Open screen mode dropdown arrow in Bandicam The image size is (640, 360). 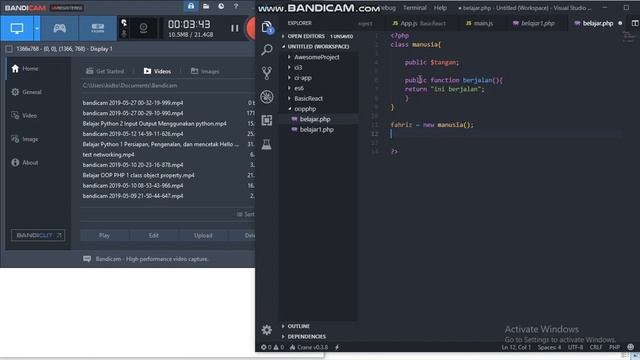37,28
